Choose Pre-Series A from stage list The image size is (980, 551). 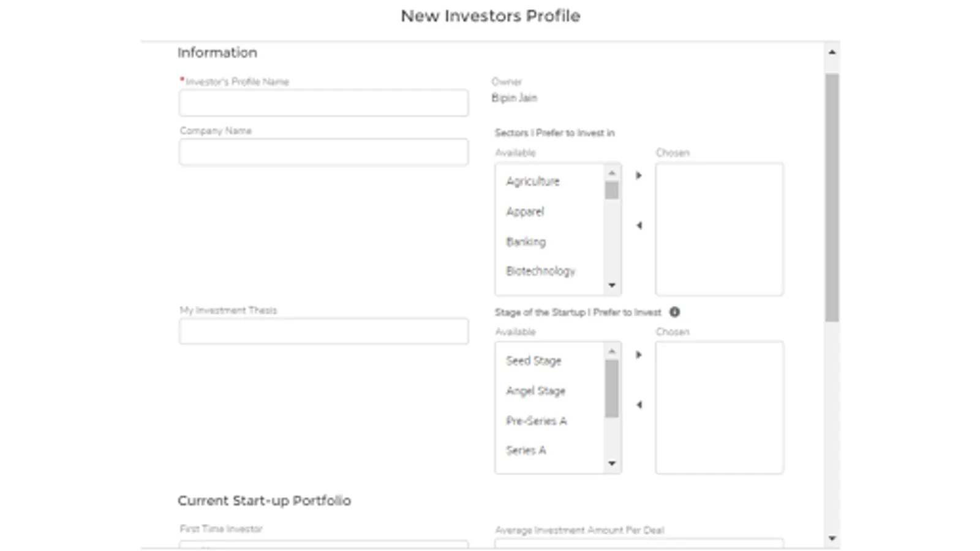(x=536, y=421)
